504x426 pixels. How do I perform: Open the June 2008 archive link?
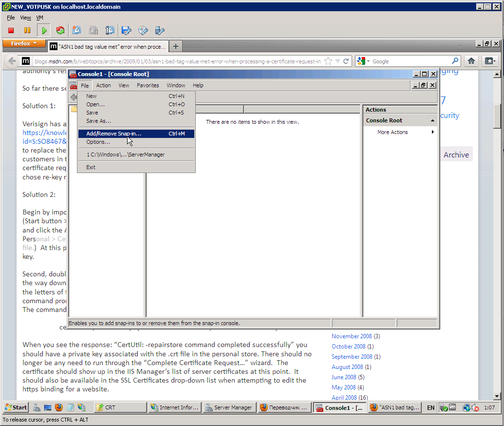344,377
